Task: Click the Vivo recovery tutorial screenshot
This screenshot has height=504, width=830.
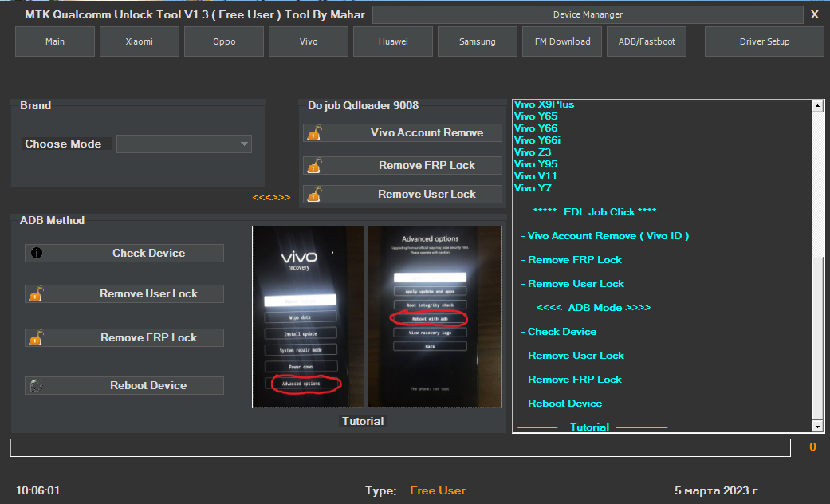Action: 308,317
